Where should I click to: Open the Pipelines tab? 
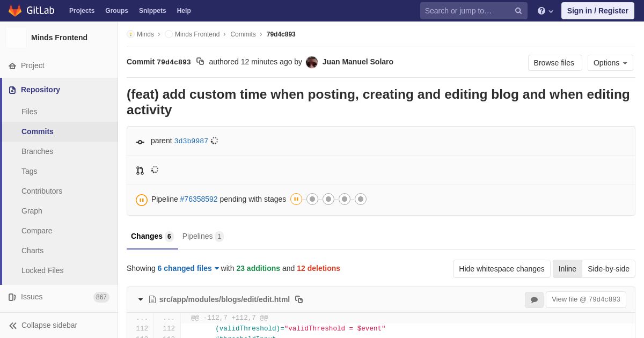coord(203,237)
